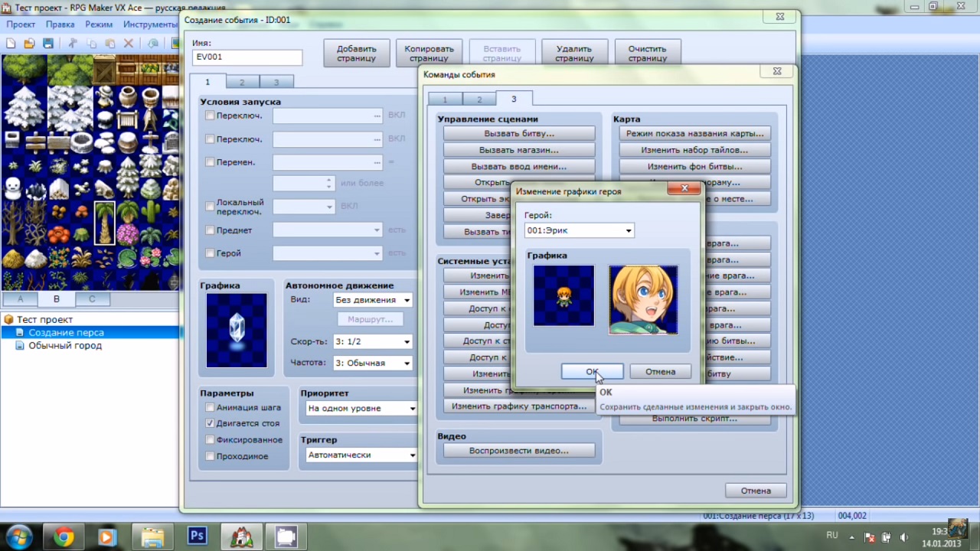Uncheck the Двигается стоя checkbox
980x551 pixels.
[210, 423]
